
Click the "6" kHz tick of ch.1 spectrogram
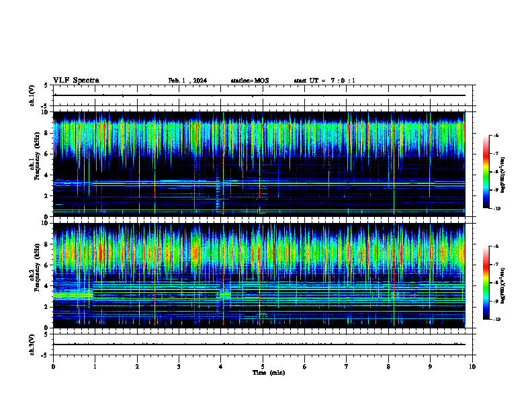point(47,154)
